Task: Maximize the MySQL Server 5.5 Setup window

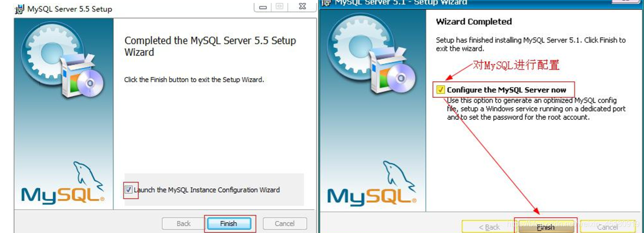Action: 280,7
